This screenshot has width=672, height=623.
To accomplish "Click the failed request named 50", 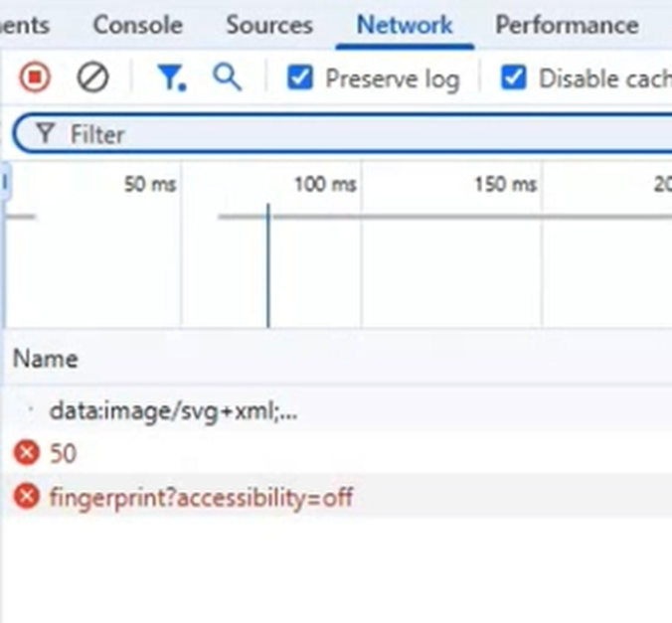I will click(63, 454).
